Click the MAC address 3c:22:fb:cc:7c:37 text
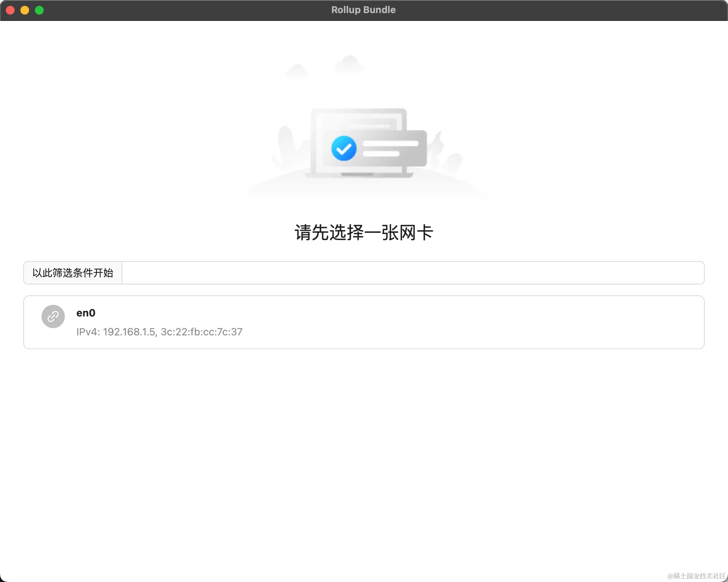728x582 pixels. point(201,332)
